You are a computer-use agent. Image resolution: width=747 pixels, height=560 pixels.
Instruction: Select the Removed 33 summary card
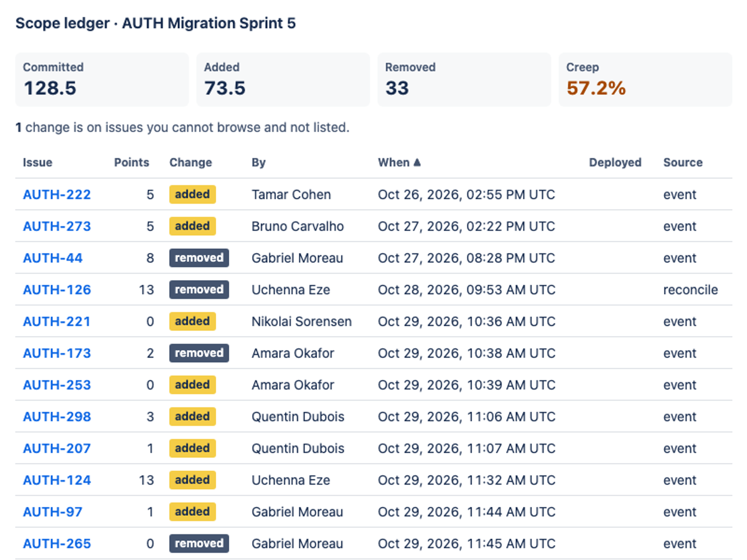pyautogui.click(x=464, y=80)
